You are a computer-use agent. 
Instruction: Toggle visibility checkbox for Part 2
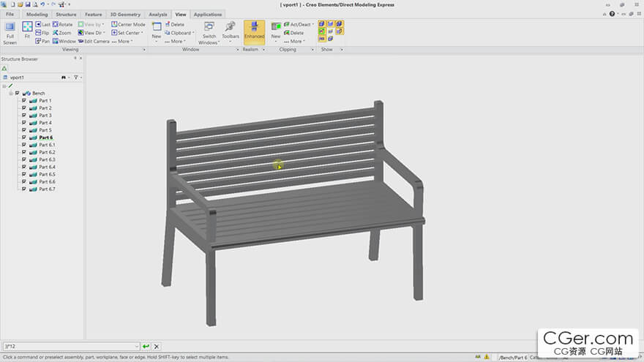(x=24, y=108)
